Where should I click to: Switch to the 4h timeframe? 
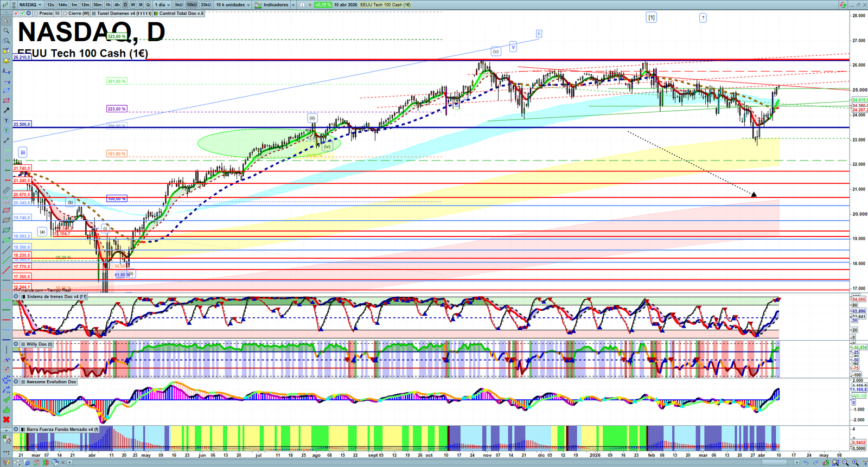coord(117,5)
